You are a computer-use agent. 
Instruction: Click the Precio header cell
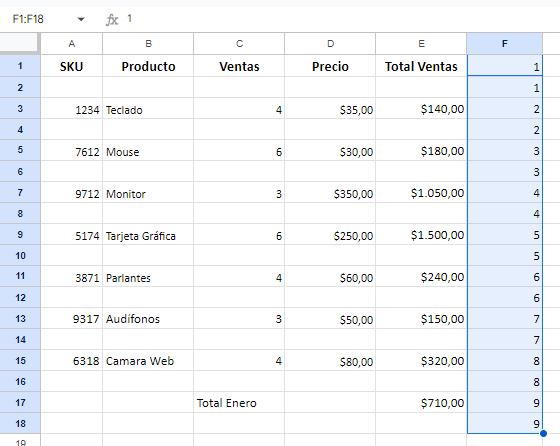coord(330,66)
